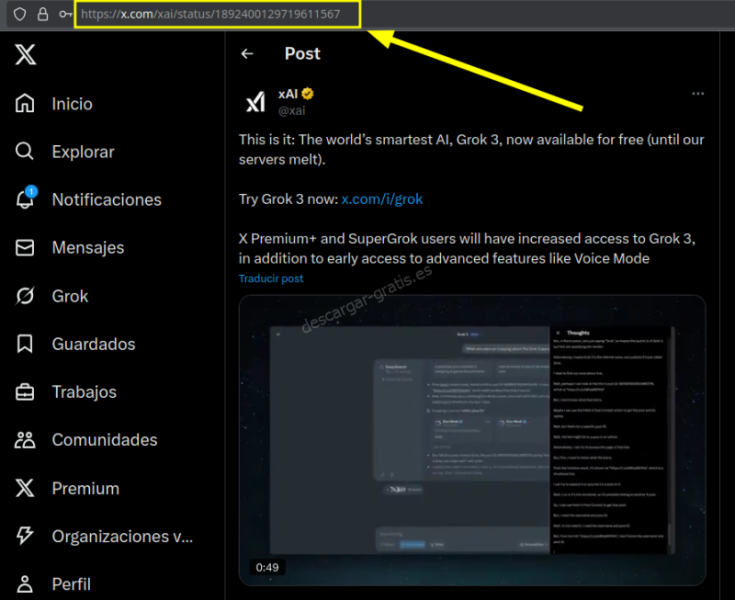The image size is (735, 600).
Task: Open the Notificaciones bell icon
Action: tap(26, 200)
